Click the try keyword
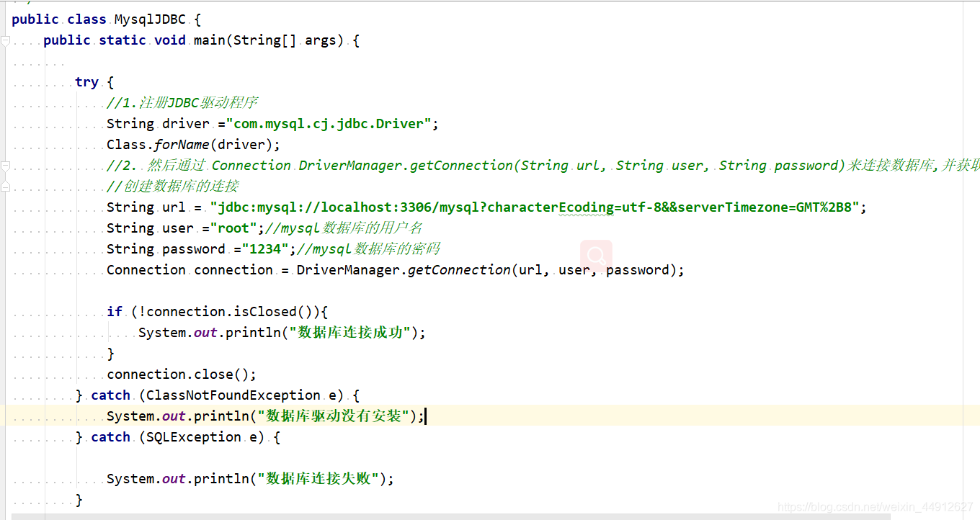The image size is (980, 520). [x=86, y=82]
